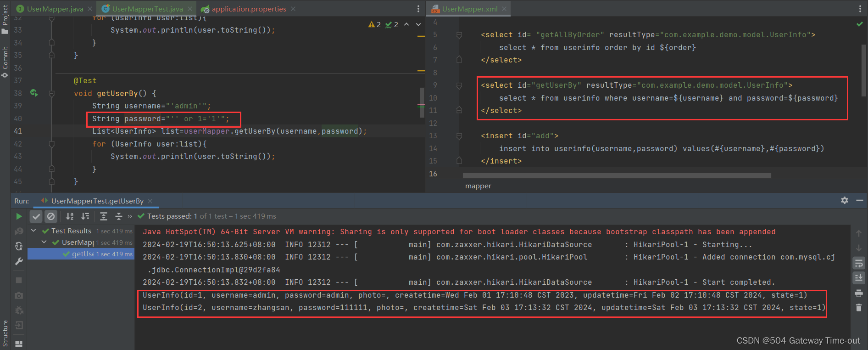
Task: Toggle auto-test rerun icon
Action: pyautogui.click(x=19, y=246)
